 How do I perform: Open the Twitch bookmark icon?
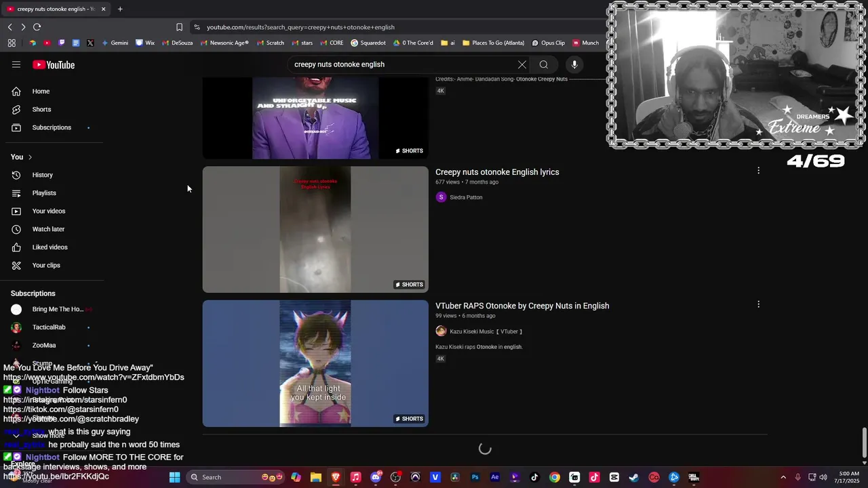[62, 43]
